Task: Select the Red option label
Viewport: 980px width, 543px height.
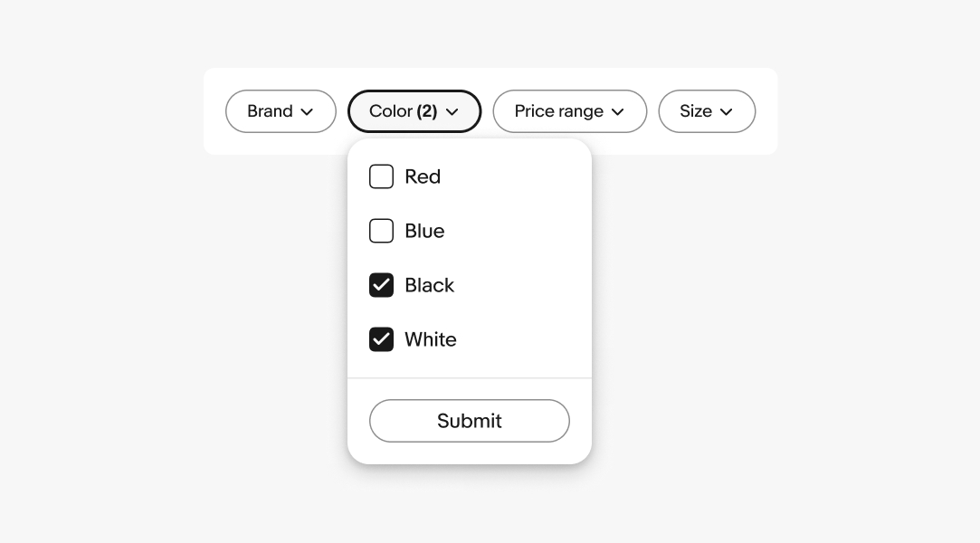Action: (x=423, y=176)
